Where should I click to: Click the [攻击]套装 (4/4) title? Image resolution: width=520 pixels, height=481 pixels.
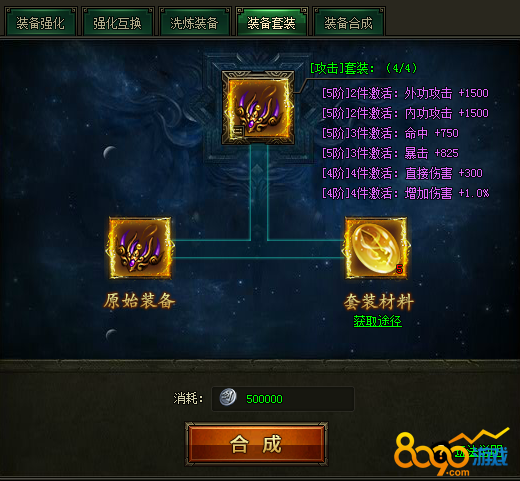coord(363,68)
